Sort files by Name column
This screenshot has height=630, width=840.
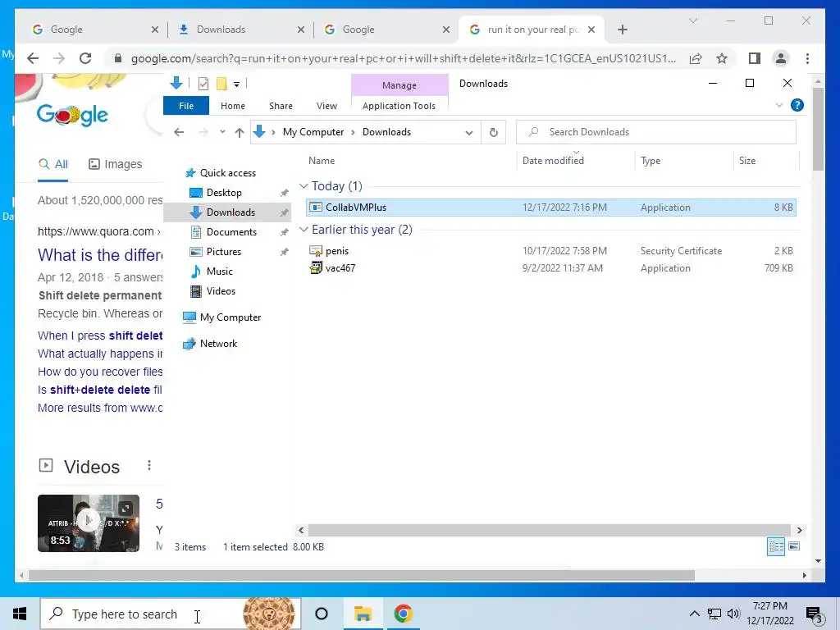(322, 161)
